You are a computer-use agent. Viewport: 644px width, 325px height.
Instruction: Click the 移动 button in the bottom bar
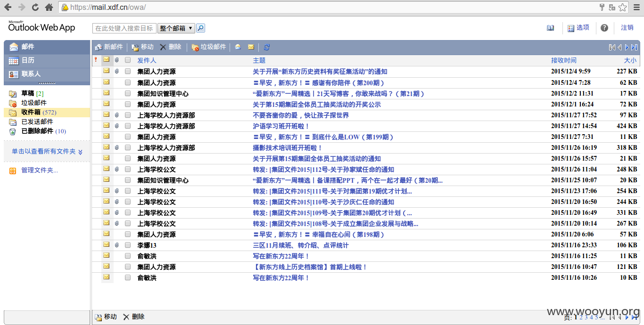(x=106, y=317)
